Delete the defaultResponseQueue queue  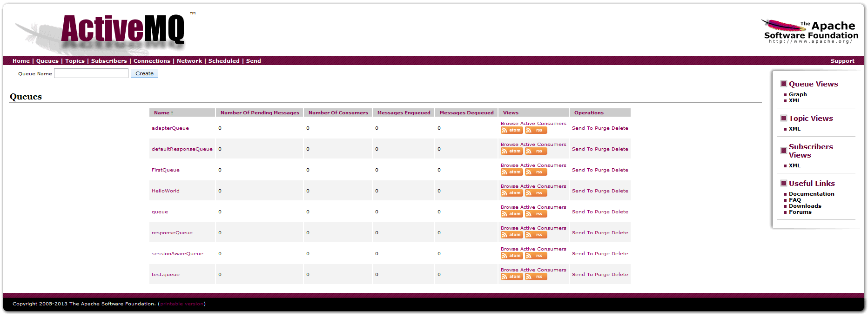[x=619, y=149]
